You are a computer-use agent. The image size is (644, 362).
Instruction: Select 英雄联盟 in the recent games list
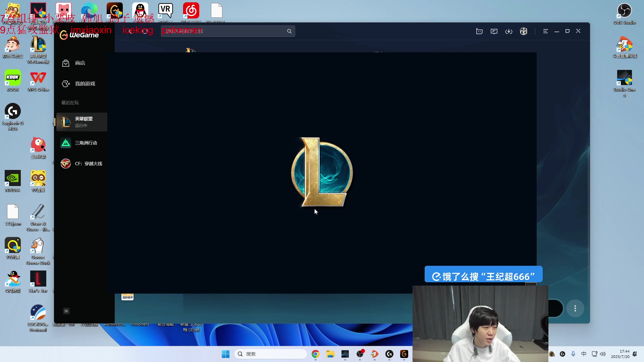82,122
